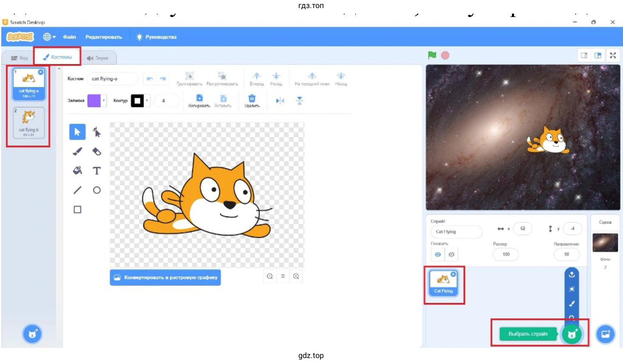Image resolution: width=623 pixels, height=364 pixels.
Task: Open the language globe menu
Action: coord(49,37)
